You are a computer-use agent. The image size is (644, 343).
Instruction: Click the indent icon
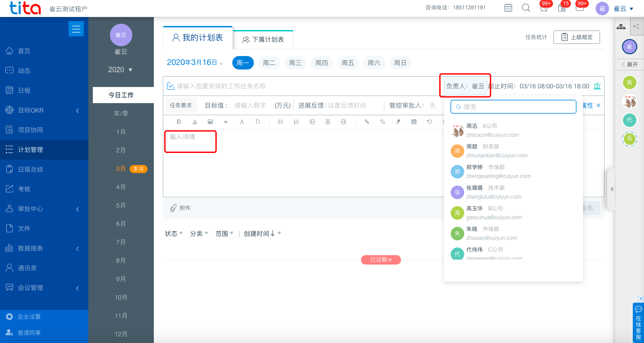[x=344, y=122]
